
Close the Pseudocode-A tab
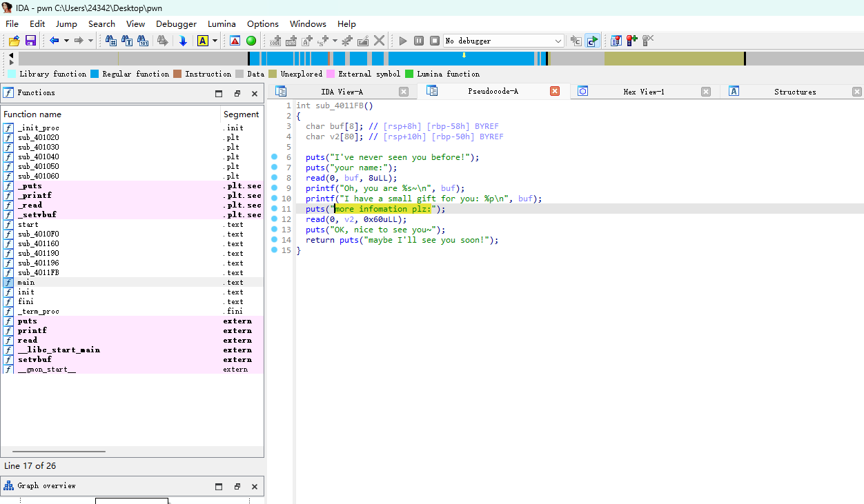[555, 91]
